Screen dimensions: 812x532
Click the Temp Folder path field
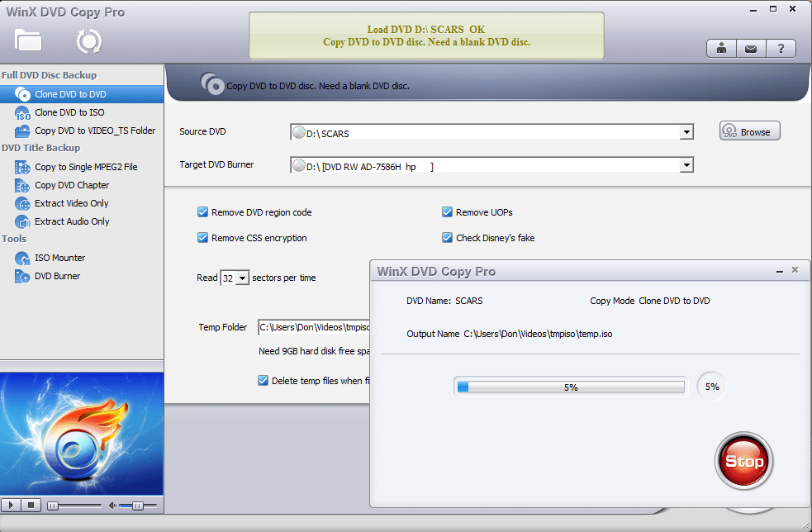[x=315, y=327]
